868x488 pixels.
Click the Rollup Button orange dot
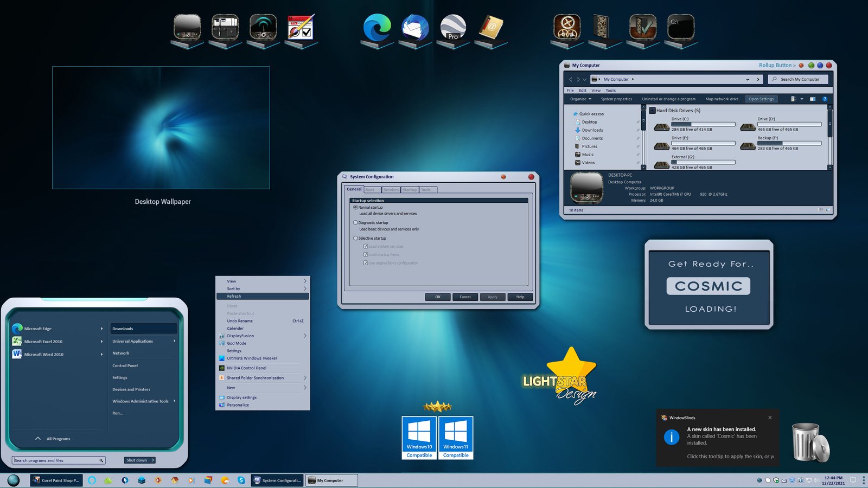click(801, 65)
